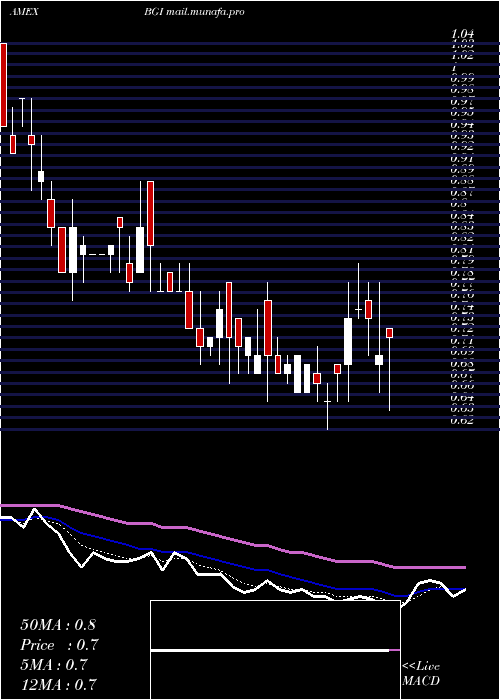
Task: Click the tall red candle at chart start
Action: click(4, 85)
